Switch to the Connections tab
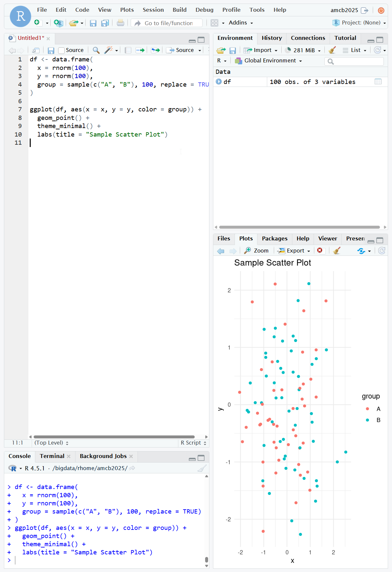Image resolution: width=392 pixels, height=572 pixels. [308, 38]
